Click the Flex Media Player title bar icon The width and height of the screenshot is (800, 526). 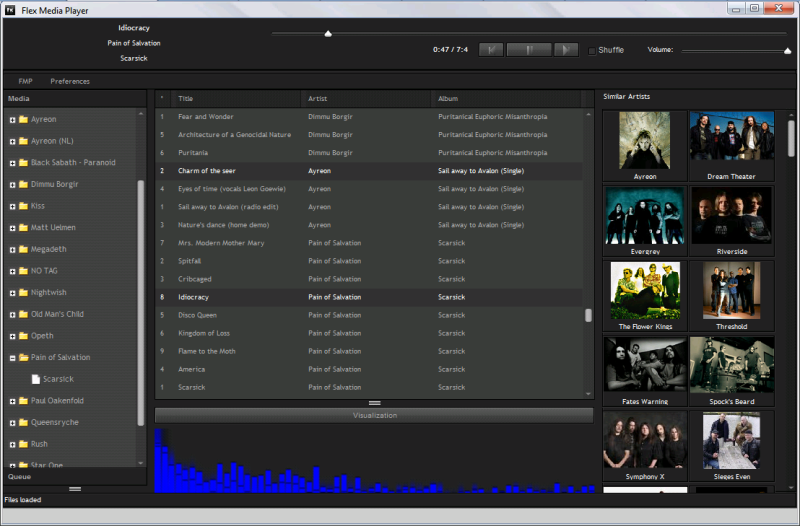pyautogui.click(x=10, y=10)
